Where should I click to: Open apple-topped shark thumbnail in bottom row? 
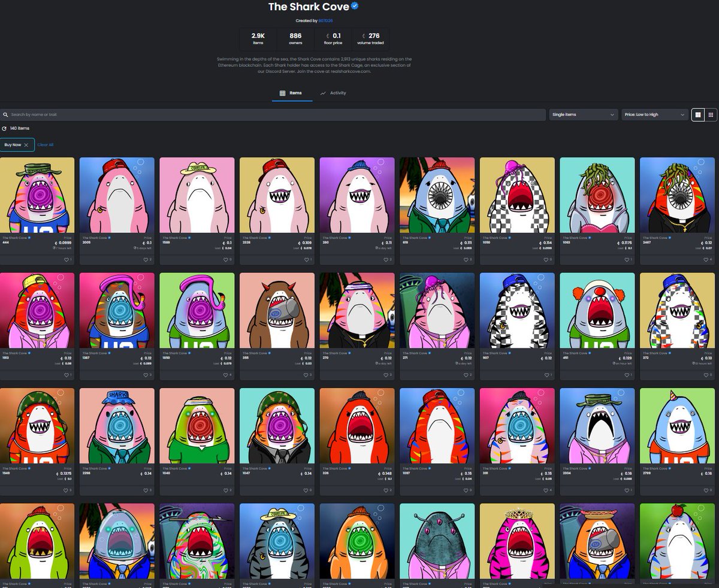[677, 541]
